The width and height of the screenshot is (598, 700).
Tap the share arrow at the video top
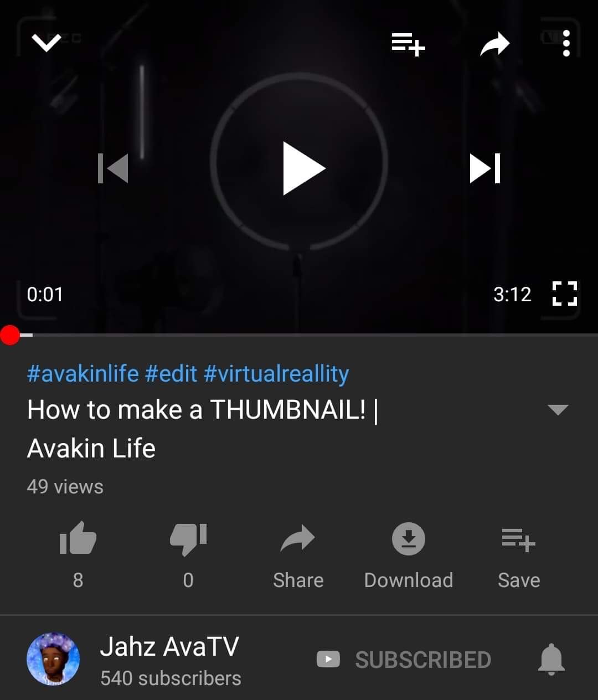[x=494, y=44]
